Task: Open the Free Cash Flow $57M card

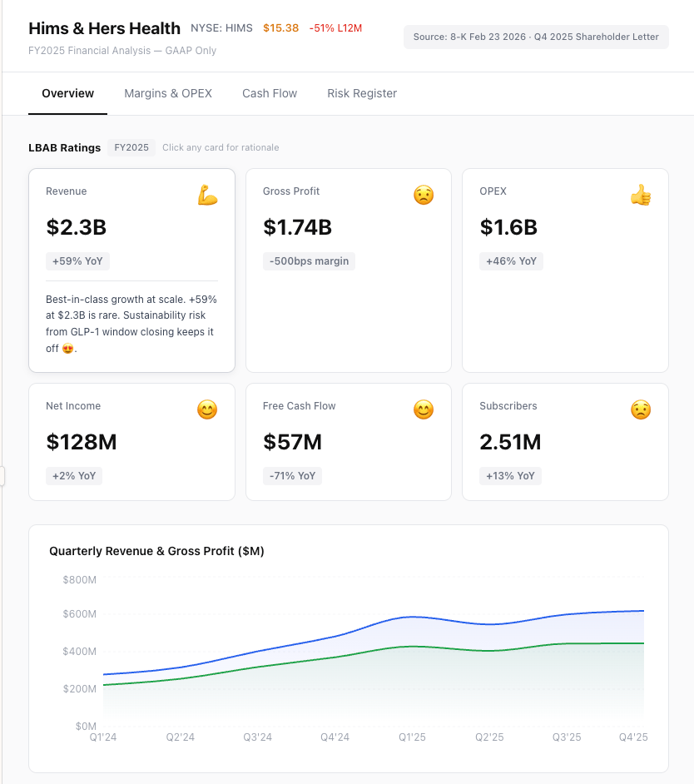Action: click(x=349, y=442)
